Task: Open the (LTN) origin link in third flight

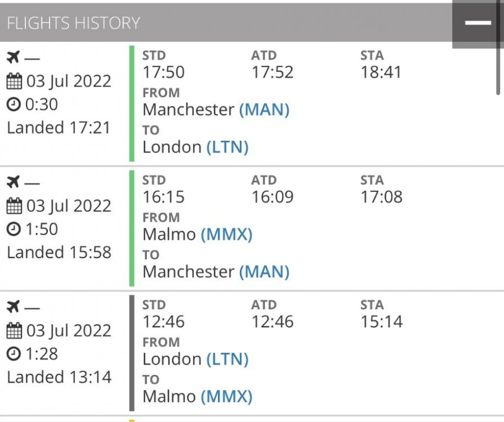Action: (227, 359)
